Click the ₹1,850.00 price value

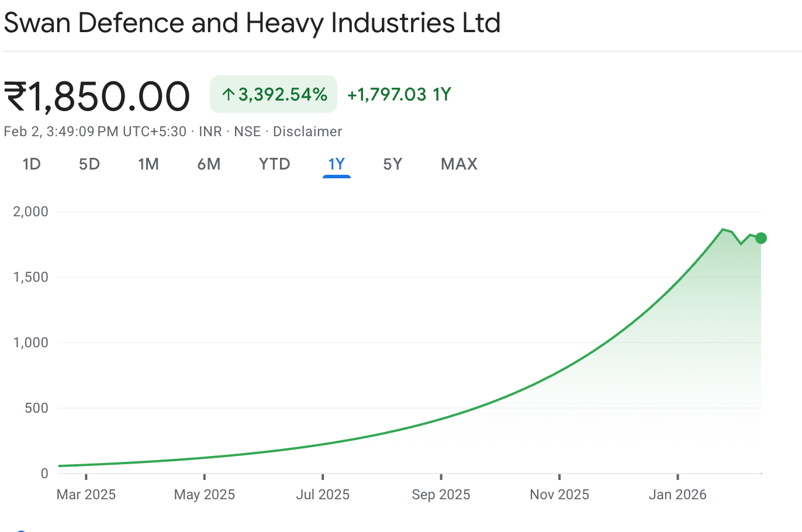[97, 96]
